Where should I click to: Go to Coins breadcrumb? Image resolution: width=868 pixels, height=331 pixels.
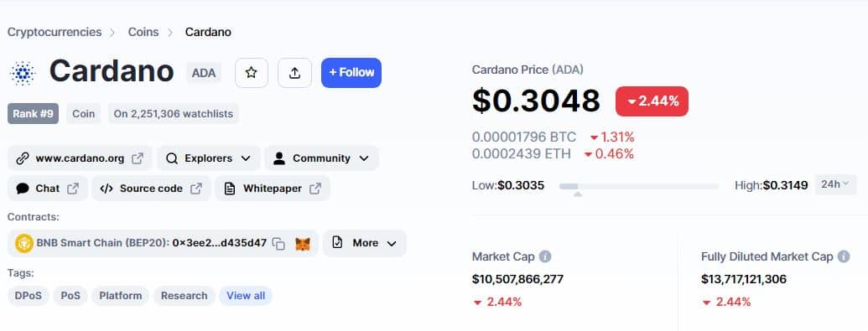tap(143, 32)
